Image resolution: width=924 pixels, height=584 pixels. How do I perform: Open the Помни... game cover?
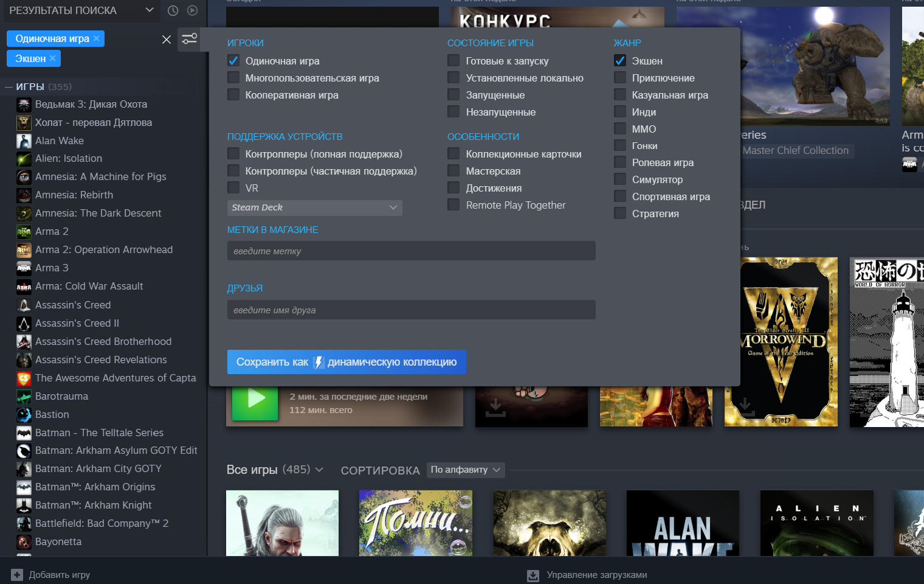coord(416,523)
